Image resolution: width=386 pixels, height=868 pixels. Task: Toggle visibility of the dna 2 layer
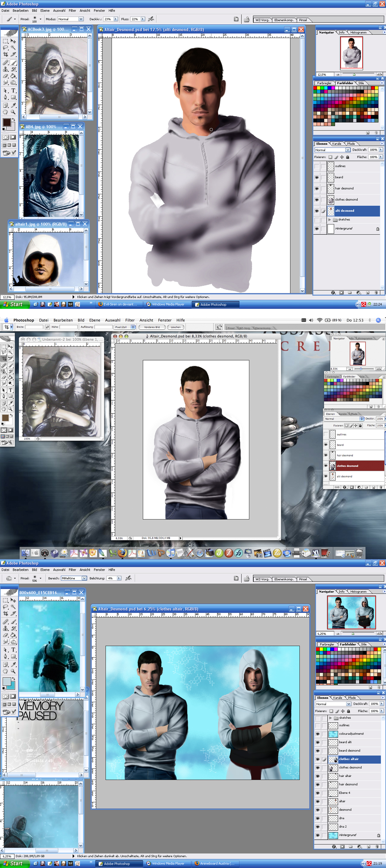point(318,827)
